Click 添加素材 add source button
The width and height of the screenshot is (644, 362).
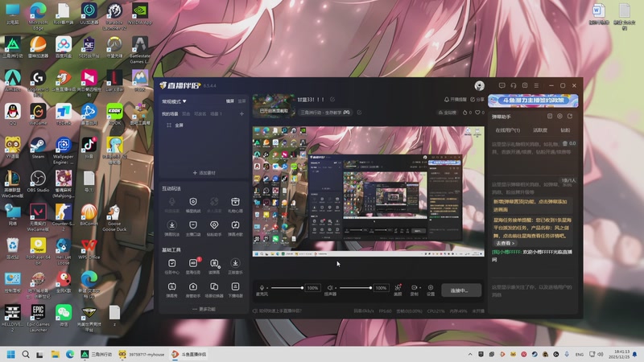[204, 173]
